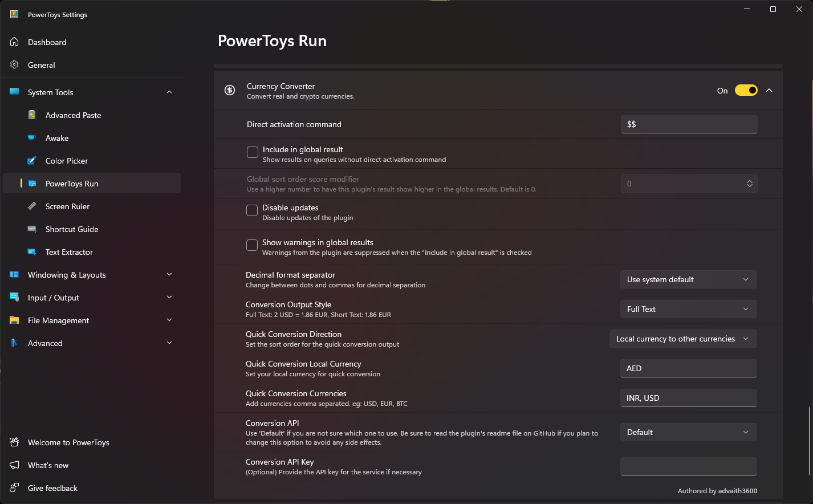Open the Conversion Output Style dropdown
Screen dimensions: 813x504
pyautogui.click(x=688, y=309)
